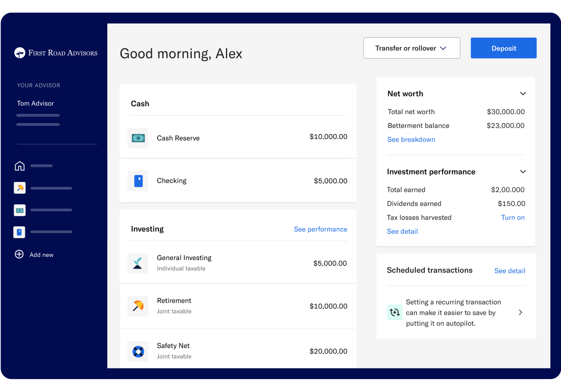Image resolution: width=561 pixels, height=392 pixels.
Task: Collapse the Investment performance chevron
Action: coord(523,172)
